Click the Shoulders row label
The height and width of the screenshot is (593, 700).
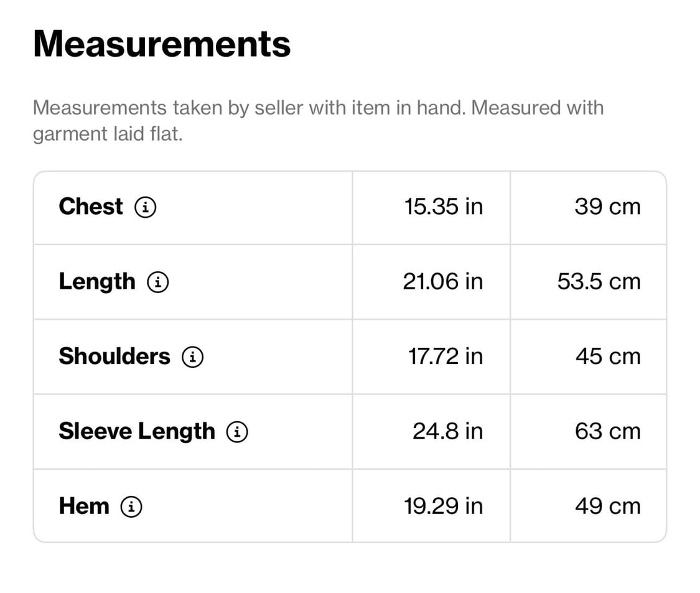point(114,357)
